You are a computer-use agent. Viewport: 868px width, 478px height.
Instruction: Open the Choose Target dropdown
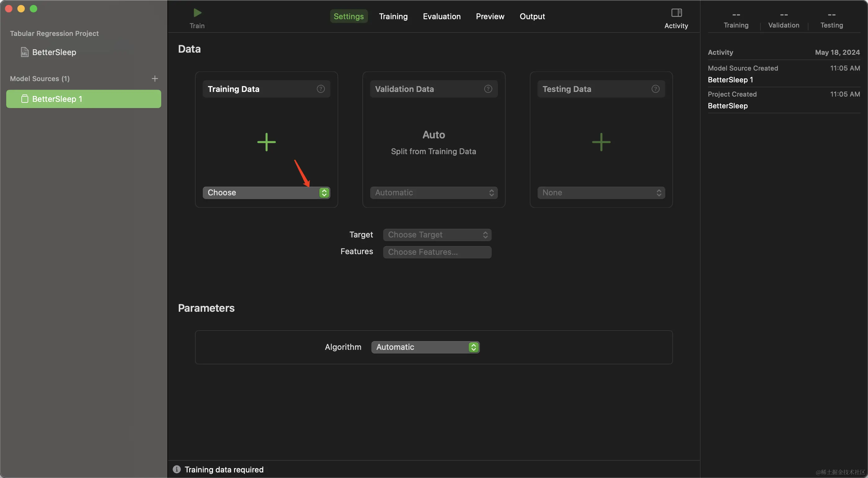click(x=437, y=235)
